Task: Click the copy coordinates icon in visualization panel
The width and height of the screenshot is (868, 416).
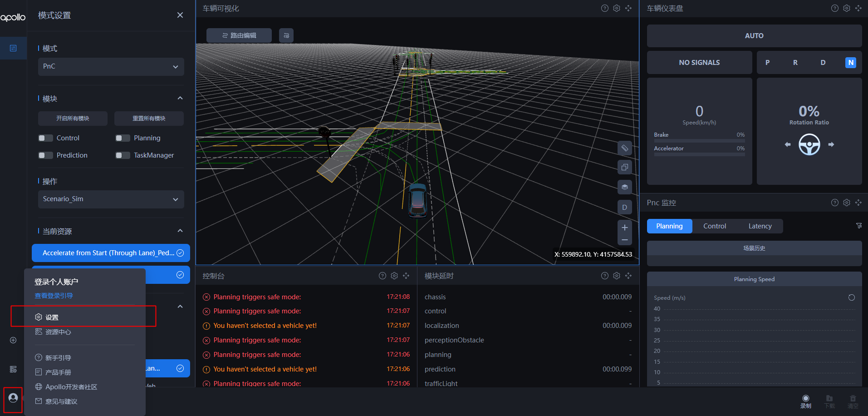Action: [x=624, y=167]
